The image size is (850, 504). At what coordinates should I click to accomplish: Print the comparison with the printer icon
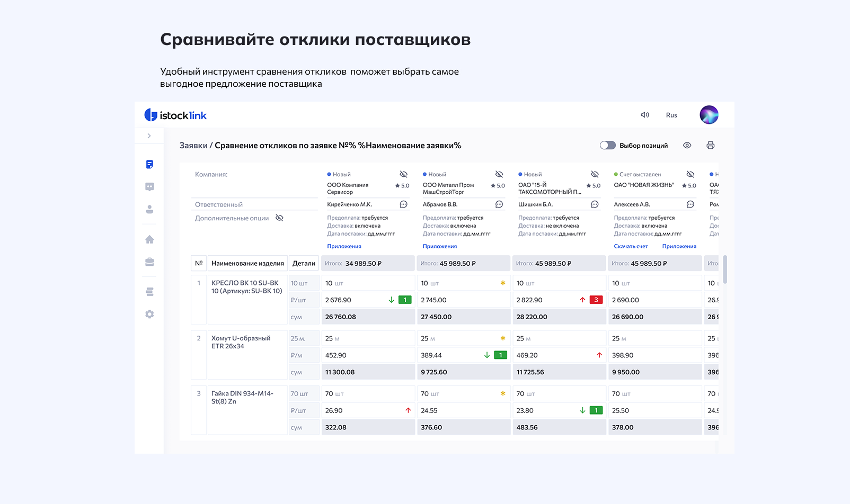(x=711, y=145)
